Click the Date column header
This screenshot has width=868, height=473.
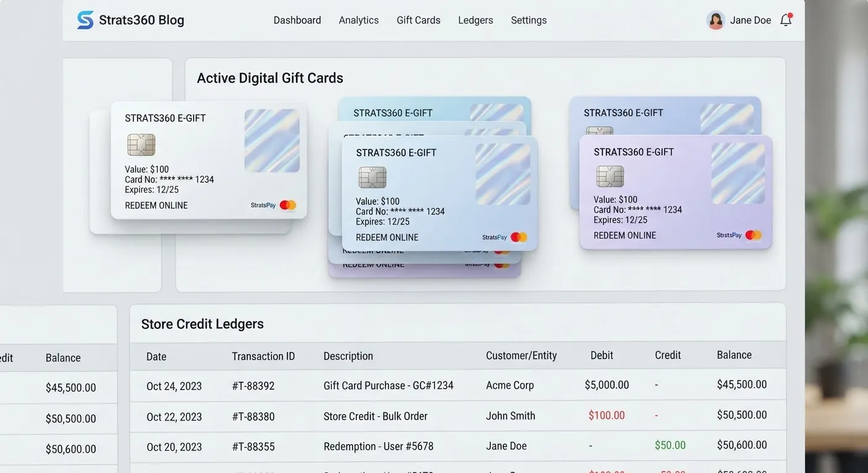coord(157,356)
